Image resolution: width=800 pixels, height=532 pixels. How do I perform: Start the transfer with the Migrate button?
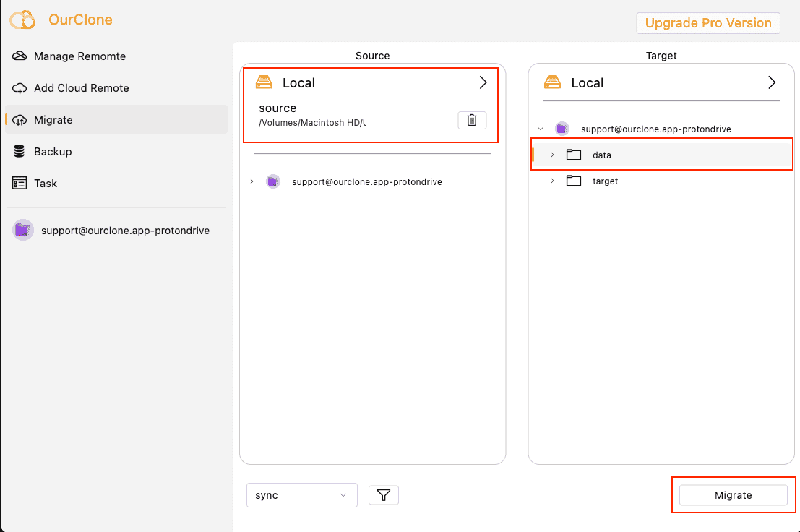coord(733,494)
